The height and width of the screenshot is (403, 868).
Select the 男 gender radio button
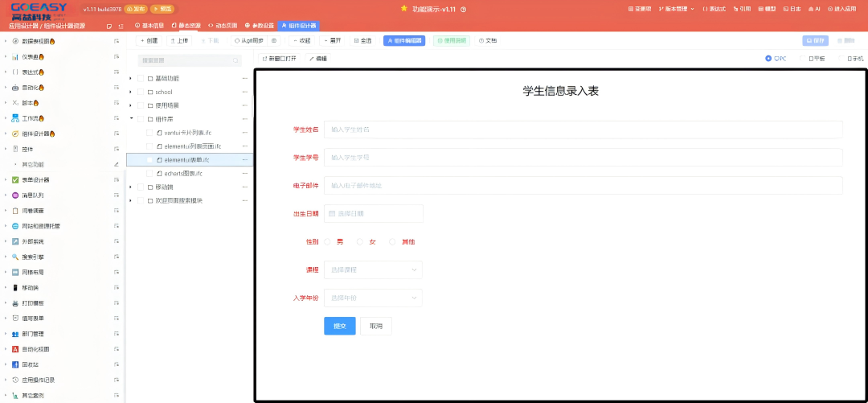[327, 241]
